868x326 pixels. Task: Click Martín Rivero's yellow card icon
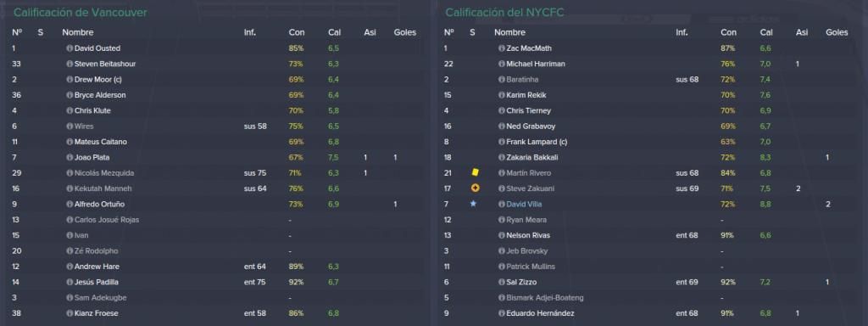[x=474, y=172]
